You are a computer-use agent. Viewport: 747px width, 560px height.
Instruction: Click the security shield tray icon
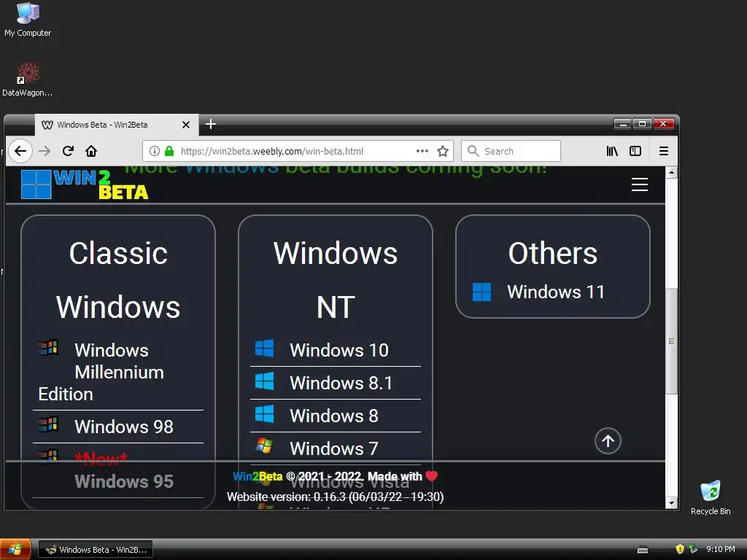click(680, 549)
